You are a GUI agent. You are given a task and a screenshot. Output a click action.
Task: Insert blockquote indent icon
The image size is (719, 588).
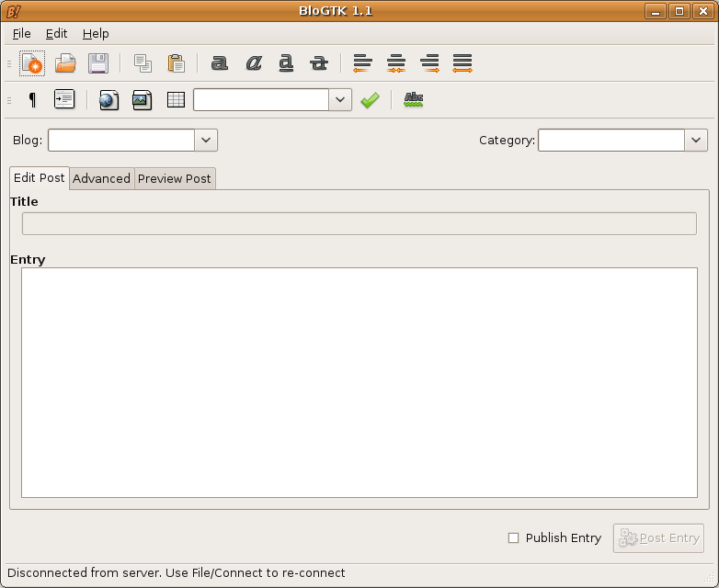pos(64,99)
